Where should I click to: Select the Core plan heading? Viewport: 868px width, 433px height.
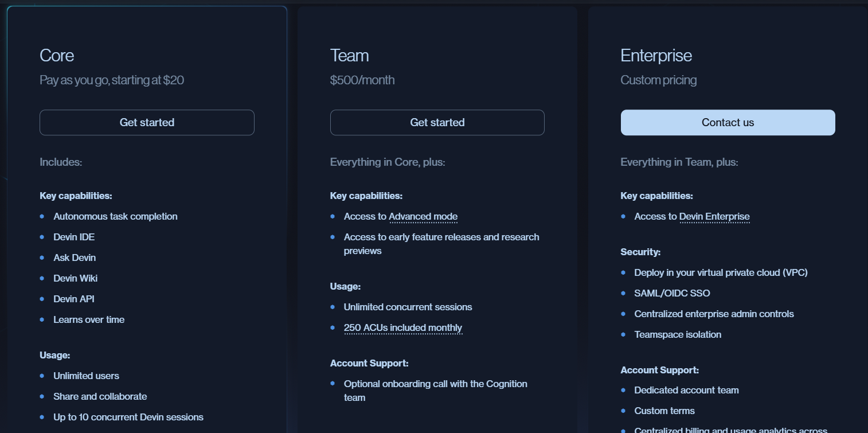tap(57, 56)
